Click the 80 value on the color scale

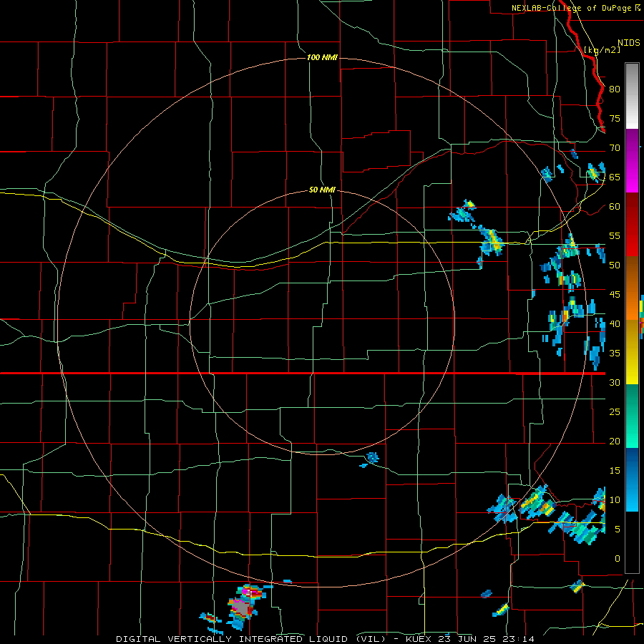615,89
